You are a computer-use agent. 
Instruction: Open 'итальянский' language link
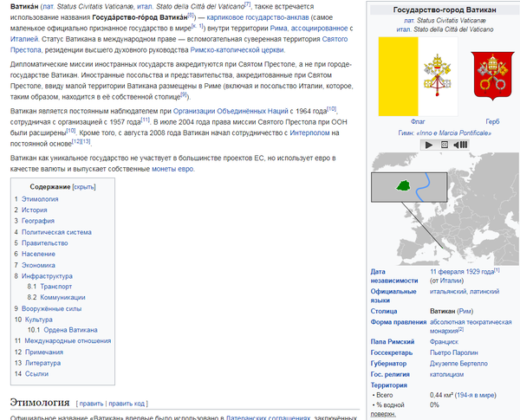click(448, 292)
